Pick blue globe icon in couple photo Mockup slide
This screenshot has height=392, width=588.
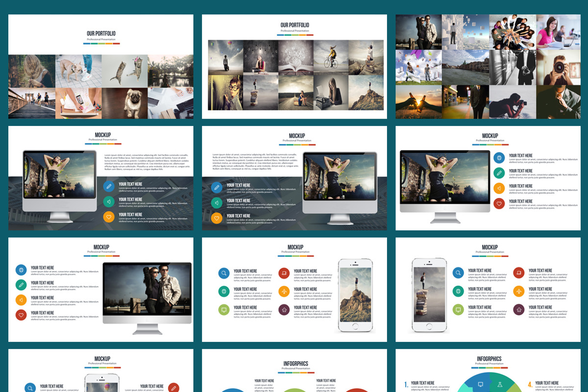click(x=21, y=270)
